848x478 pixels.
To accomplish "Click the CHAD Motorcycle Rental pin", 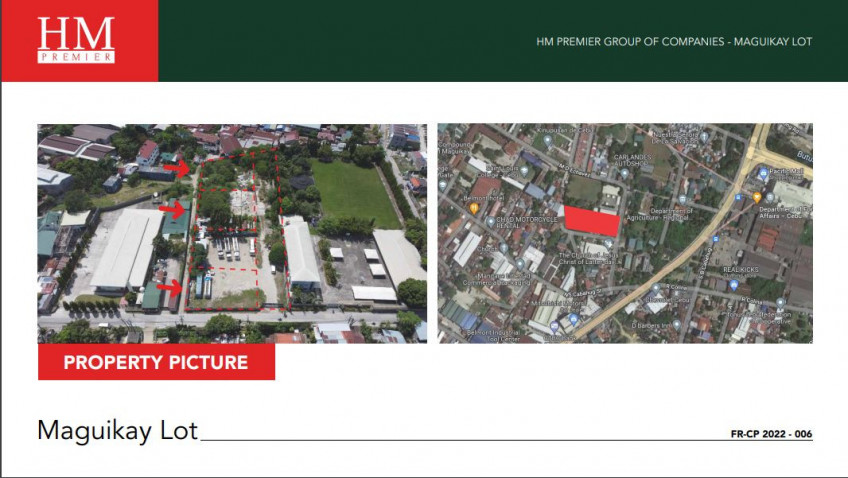I will pos(491,222).
